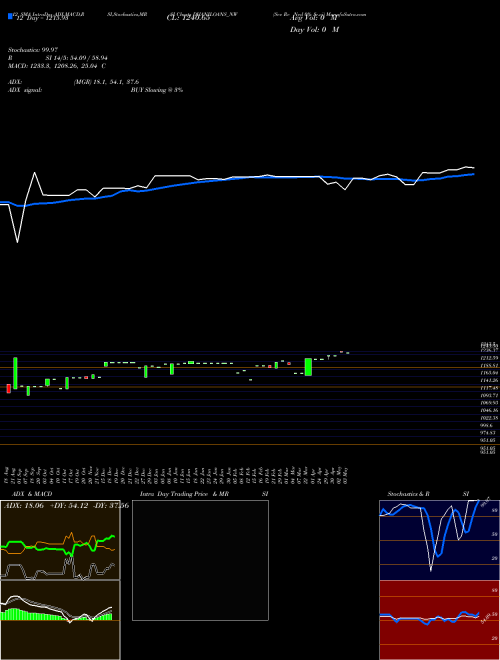Viewport: 500px width, 660px height.
Task: Click the 1212.59 price axis label
Action: pos(489,358)
